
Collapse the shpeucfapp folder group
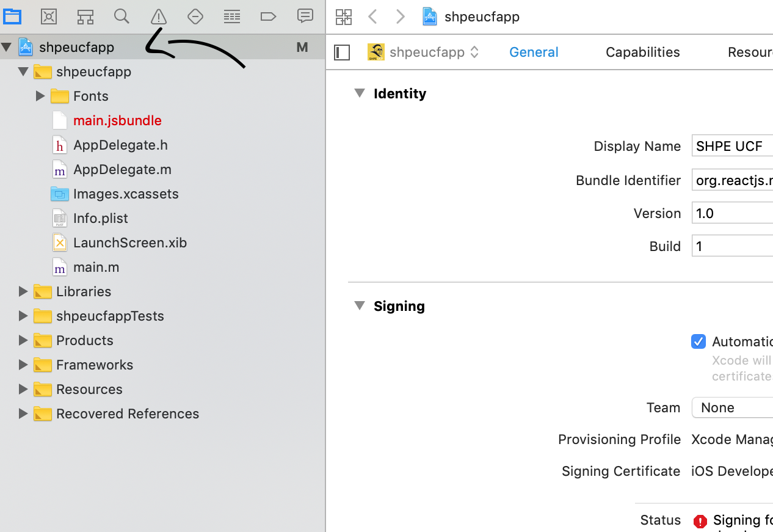[23, 71]
